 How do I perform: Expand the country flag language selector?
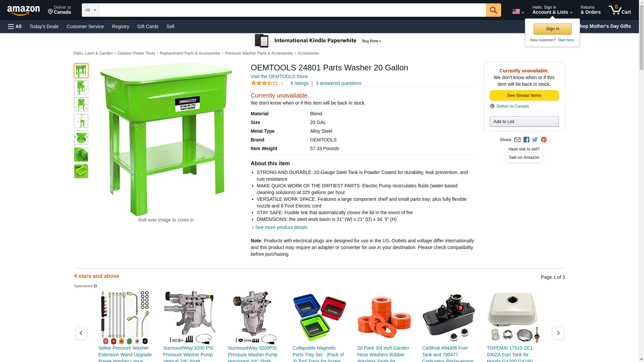[x=518, y=11]
